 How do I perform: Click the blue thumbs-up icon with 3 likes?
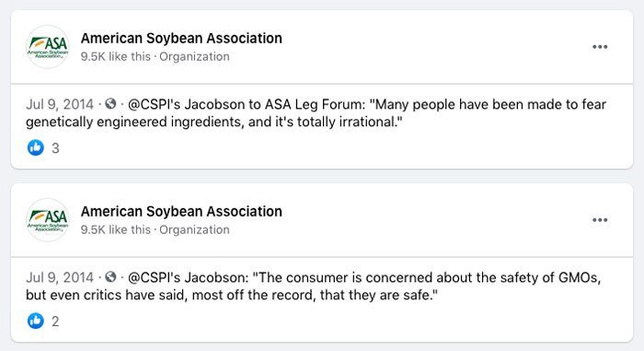pyautogui.click(x=36, y=147)
